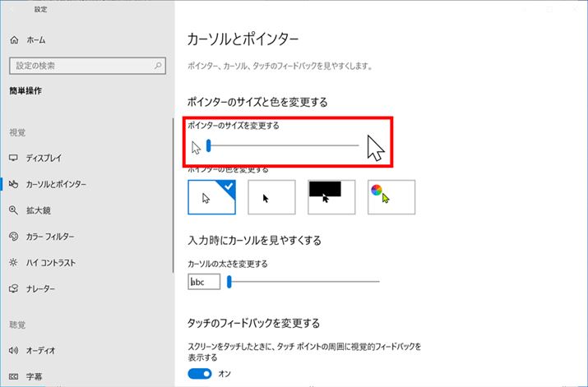The width and height of the screenshot is (588, 387).
Task: Click the sidebar vertical scrollbar
Action: pos(174,196)
